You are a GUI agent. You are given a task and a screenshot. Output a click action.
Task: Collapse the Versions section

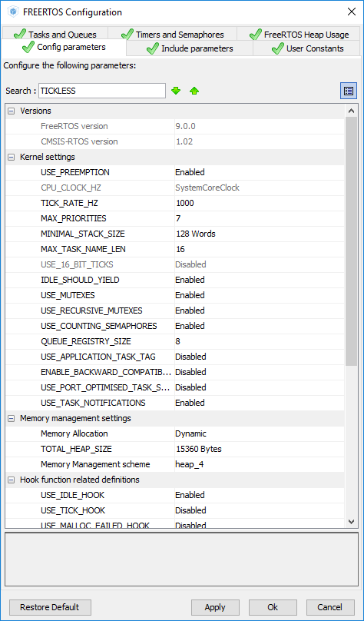[12, 111]
